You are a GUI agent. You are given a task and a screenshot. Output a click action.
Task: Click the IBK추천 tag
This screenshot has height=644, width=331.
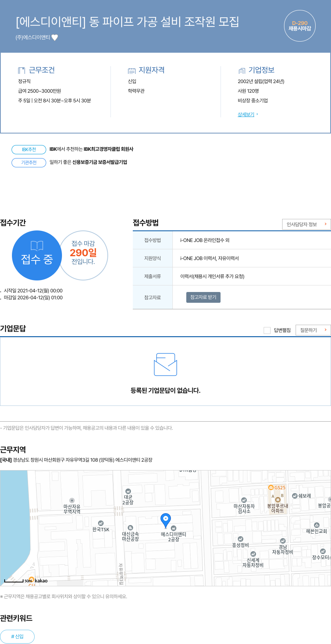click(x=29, y=150)
